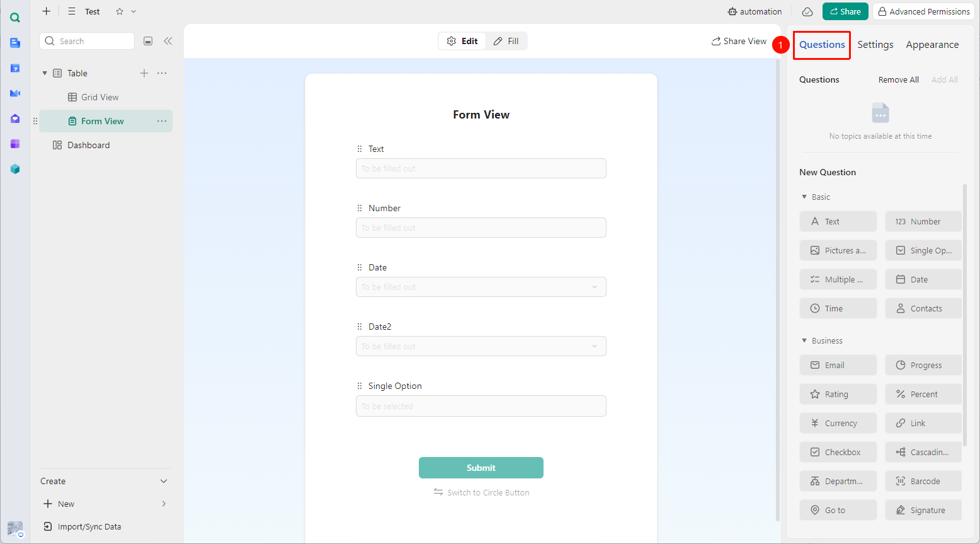Switch to the Appearance tab
This screenshot has width=980, height=544.
tap(932, 45)
